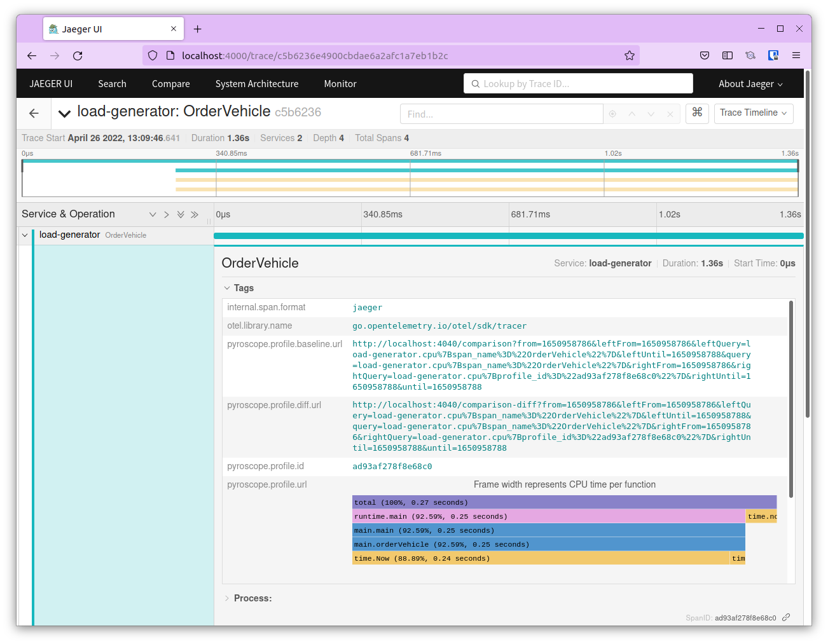Click the locate/focus matches icon

(612, 114)
